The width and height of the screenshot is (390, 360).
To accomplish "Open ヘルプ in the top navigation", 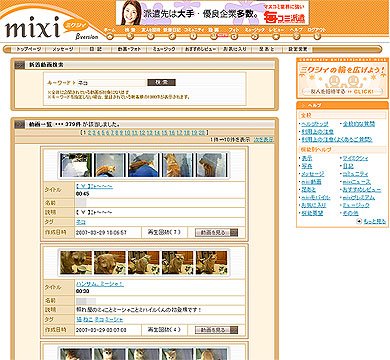I will pyautogui.click(x=296, y=33).
